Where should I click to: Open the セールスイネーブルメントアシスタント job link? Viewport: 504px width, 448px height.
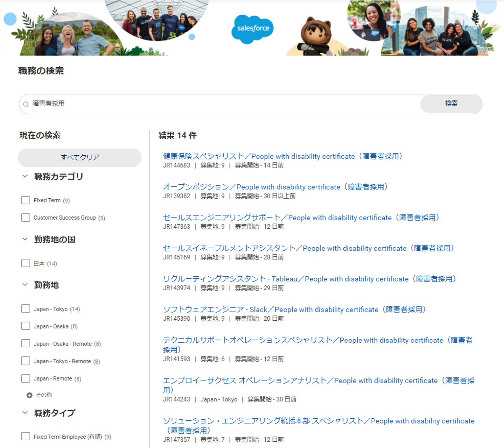309,248
